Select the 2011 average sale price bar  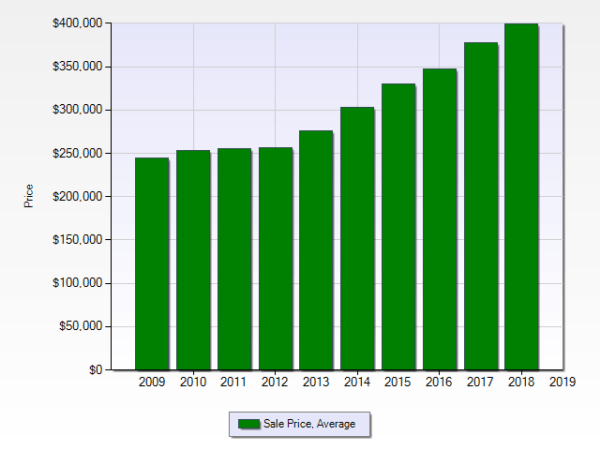coord(235,259)
